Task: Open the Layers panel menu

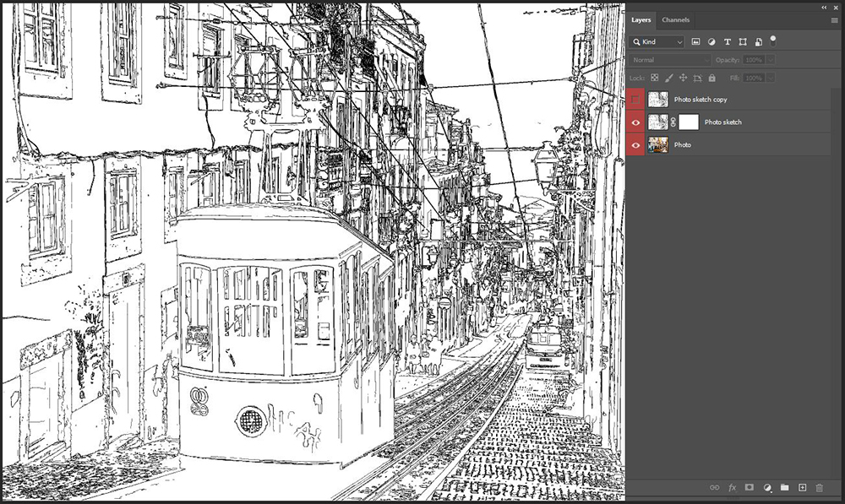Action: click(834, 20)
